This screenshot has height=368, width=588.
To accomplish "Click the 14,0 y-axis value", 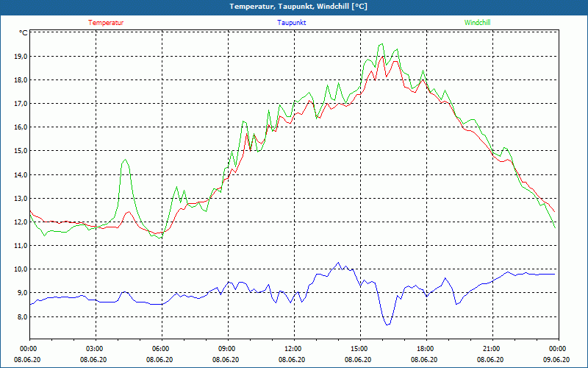I will click(21, 175).
